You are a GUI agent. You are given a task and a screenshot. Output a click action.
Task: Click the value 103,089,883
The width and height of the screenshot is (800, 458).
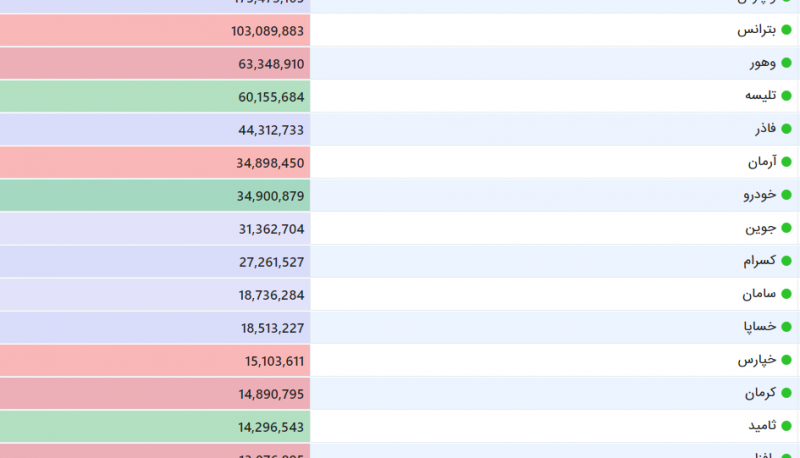tap(267, 31)
